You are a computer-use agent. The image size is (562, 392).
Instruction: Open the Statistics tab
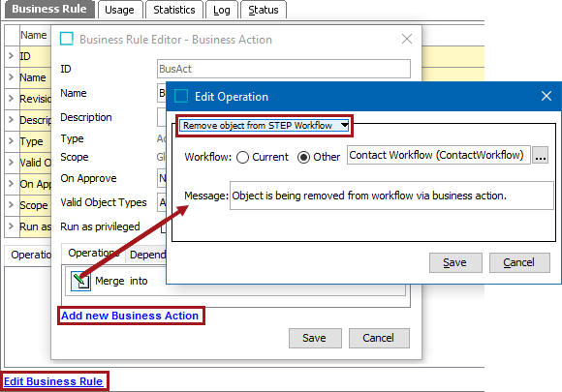click(174, 10)
